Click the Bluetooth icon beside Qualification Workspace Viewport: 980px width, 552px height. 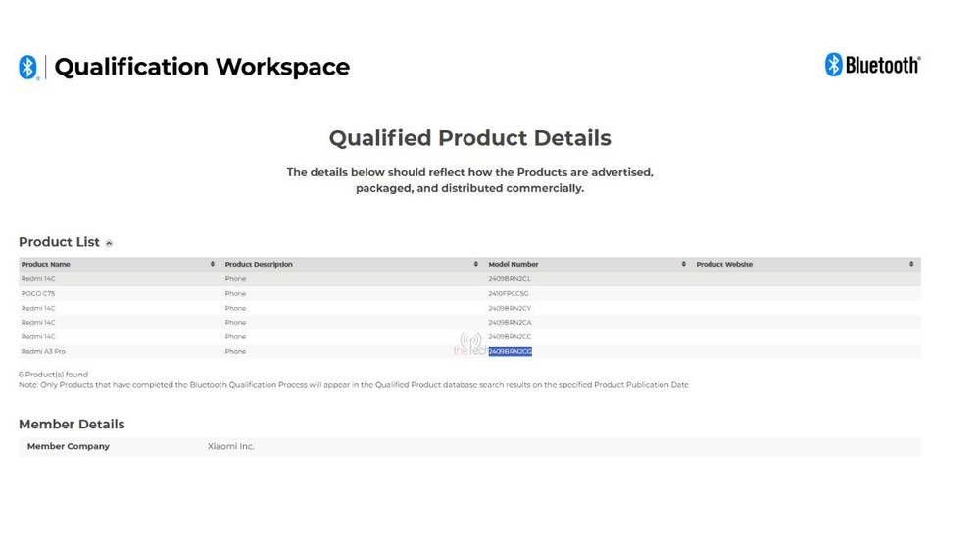(28, 67)
